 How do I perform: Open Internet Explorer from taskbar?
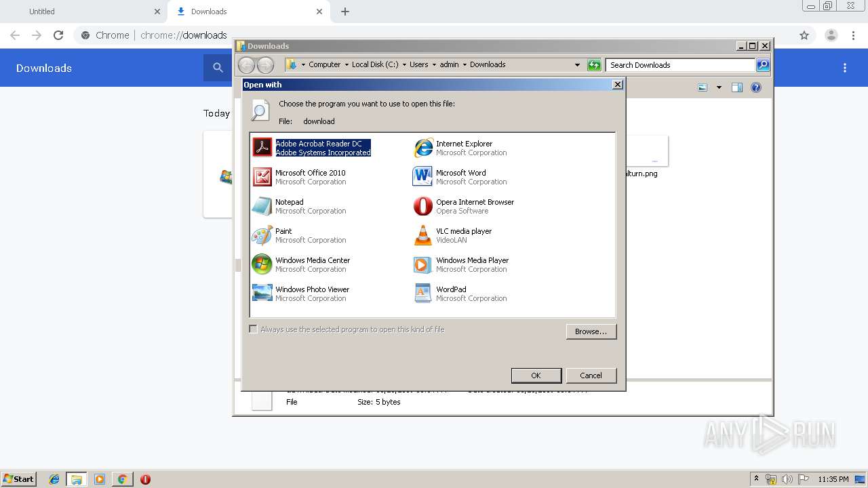pos(54,479)
